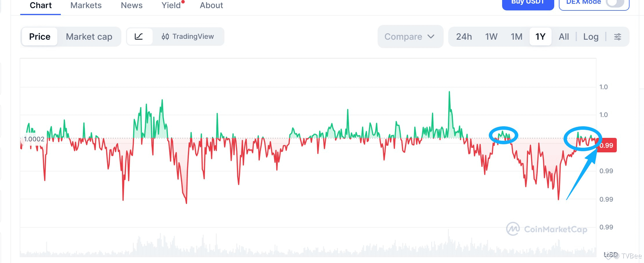644x263 pixels.
Task: Open the Yield tab
Action: pos(171,6)
